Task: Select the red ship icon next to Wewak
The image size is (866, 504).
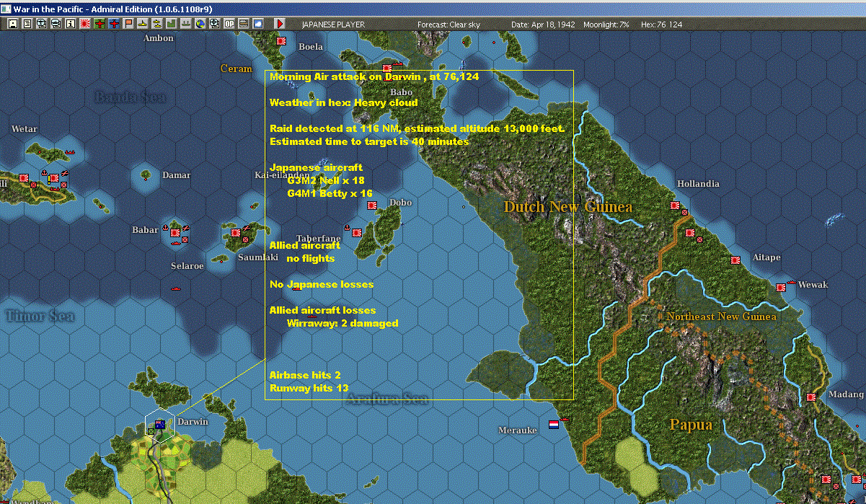Action: click(792, 281)
